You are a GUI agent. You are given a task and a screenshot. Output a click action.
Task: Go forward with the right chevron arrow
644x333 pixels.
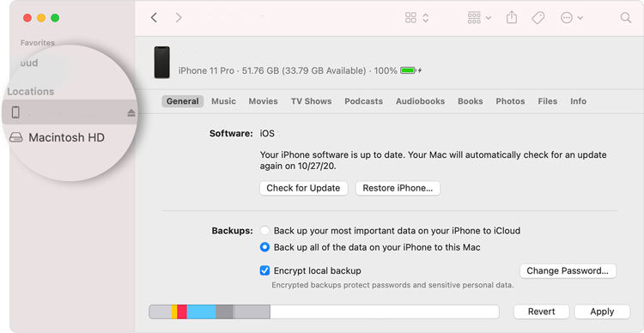[x=179, y=18]
